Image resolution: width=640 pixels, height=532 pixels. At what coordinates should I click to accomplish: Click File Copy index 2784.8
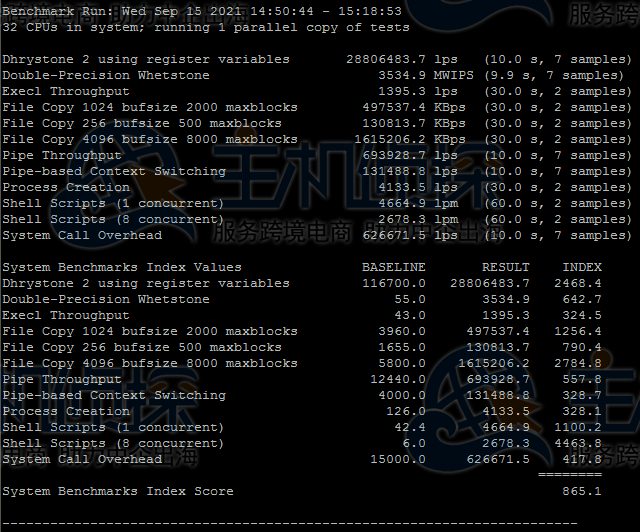[578, 363]
